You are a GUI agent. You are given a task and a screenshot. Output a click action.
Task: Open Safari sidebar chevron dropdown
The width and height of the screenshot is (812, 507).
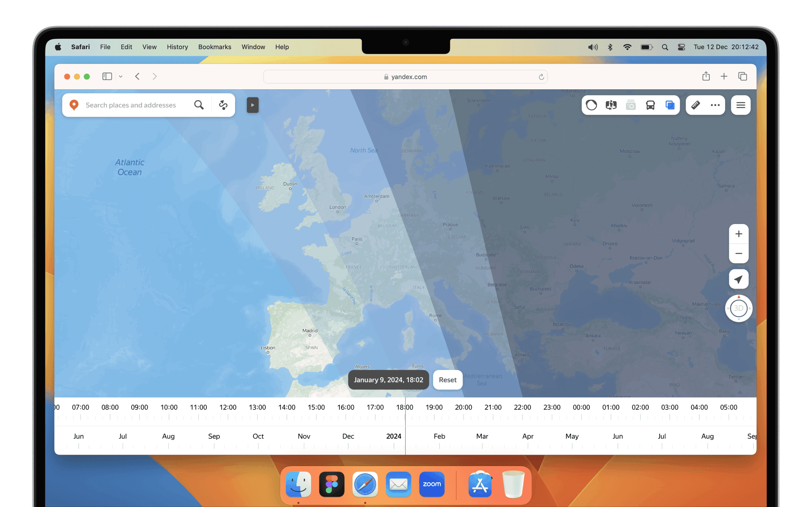click(121, 76)
